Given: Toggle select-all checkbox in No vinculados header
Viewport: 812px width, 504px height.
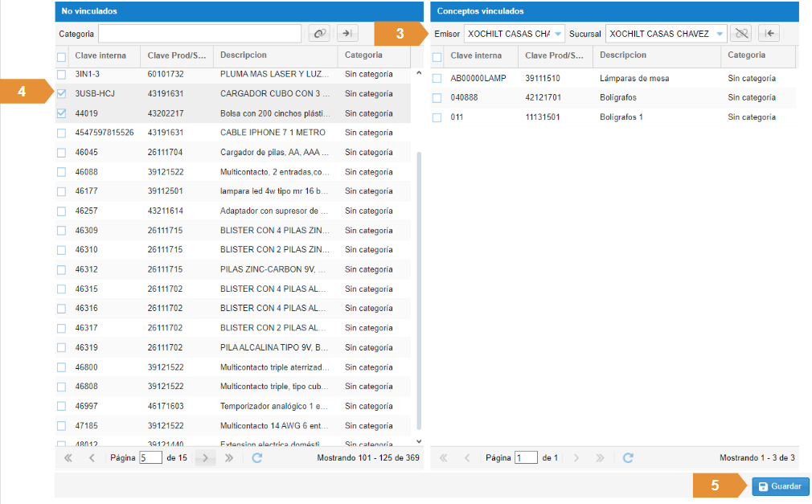Looking at the screenshot, I should [x=62, y=56].
